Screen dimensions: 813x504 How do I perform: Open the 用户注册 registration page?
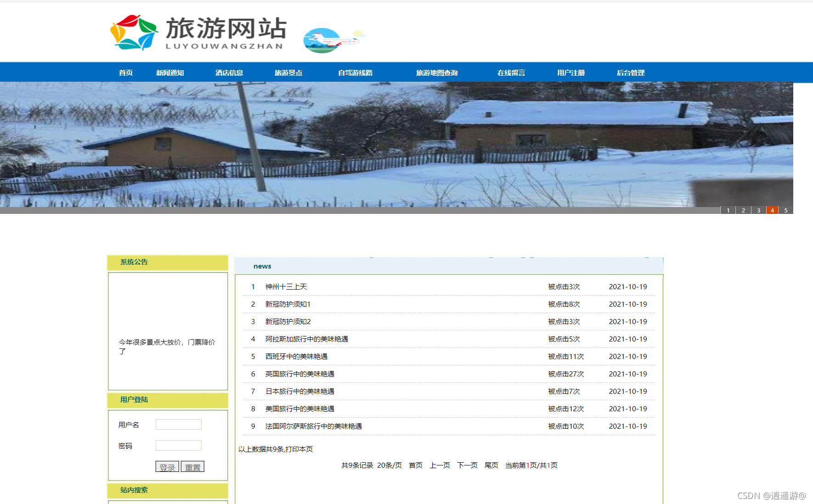(x=571, y=73)
